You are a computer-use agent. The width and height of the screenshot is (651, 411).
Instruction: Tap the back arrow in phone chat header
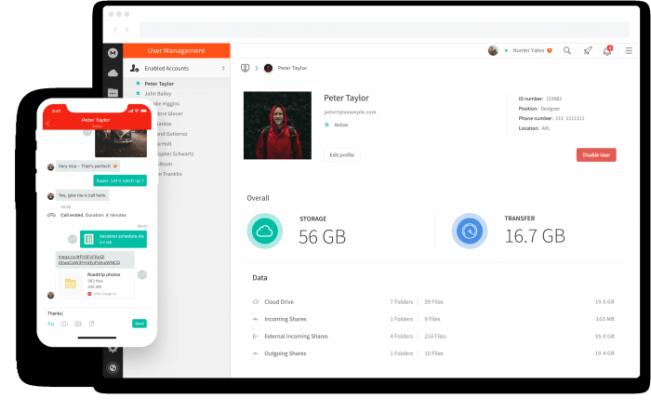coord(48,123)
